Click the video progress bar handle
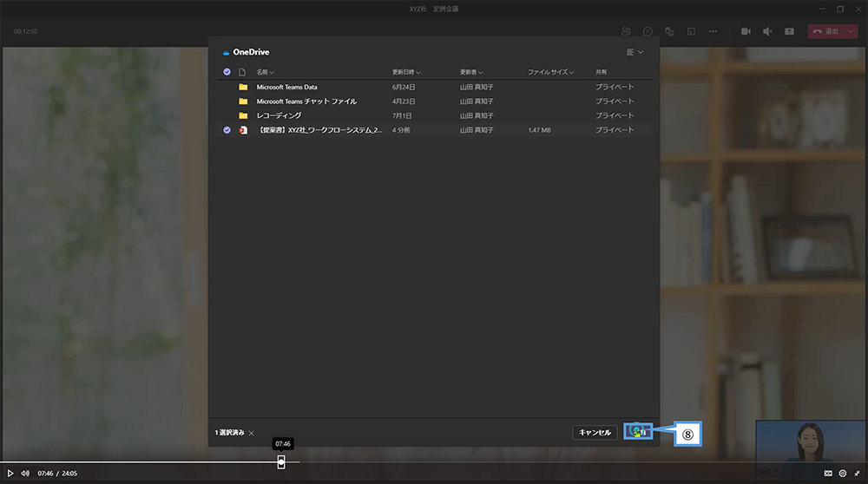Screen dimensions: 868x484 [x=281, y=462]
